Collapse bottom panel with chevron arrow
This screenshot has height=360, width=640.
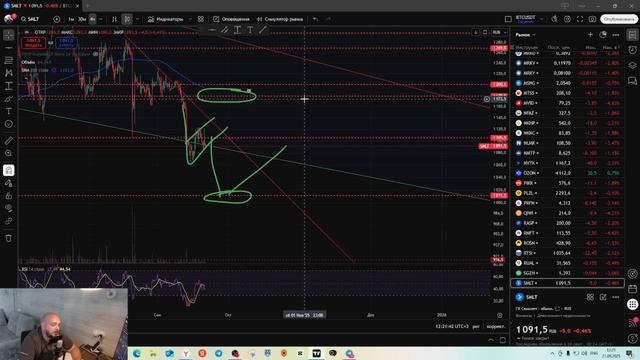(x=491, y=340)
